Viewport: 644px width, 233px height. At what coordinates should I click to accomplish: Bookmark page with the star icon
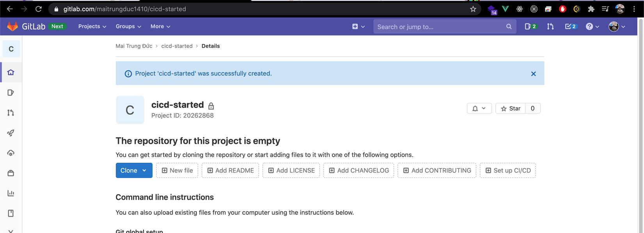pyautogui.click(x=473, y=9)
